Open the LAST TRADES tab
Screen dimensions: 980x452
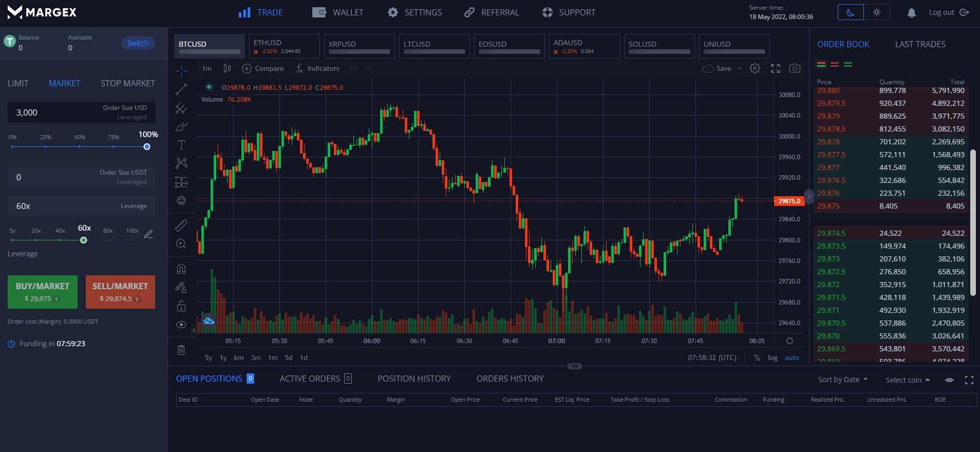(x=920, y=44)
